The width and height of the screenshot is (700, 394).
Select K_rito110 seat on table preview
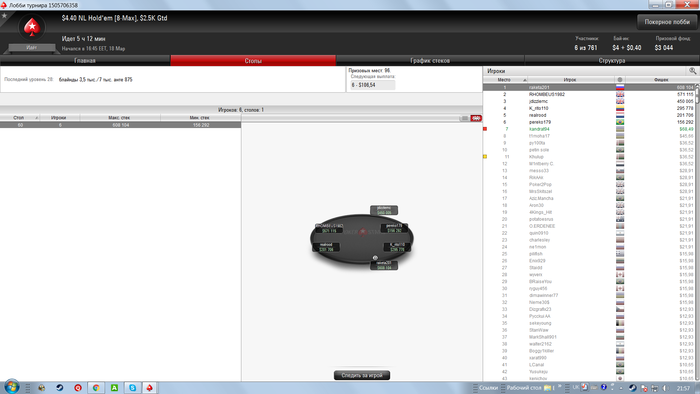pyautogui.click(x=397, y=247)
